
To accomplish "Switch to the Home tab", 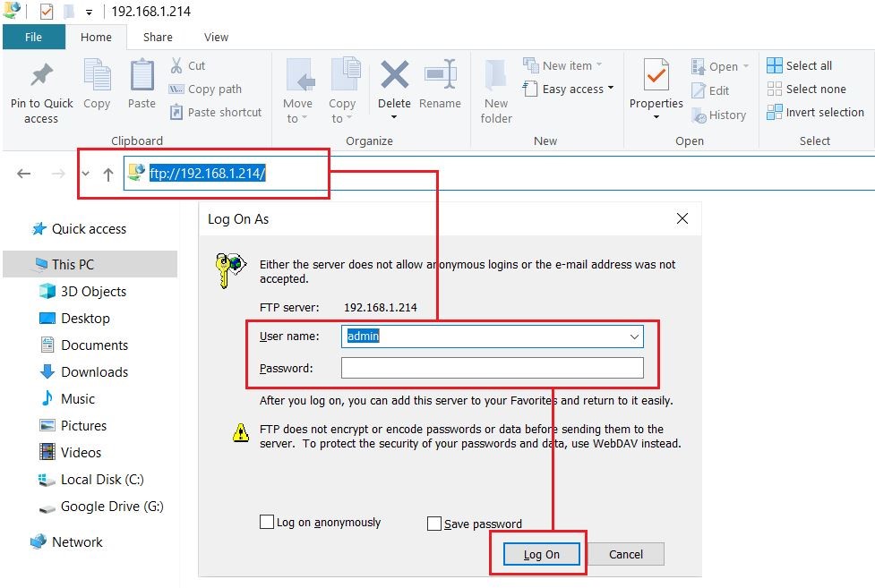I will [96, 37].
